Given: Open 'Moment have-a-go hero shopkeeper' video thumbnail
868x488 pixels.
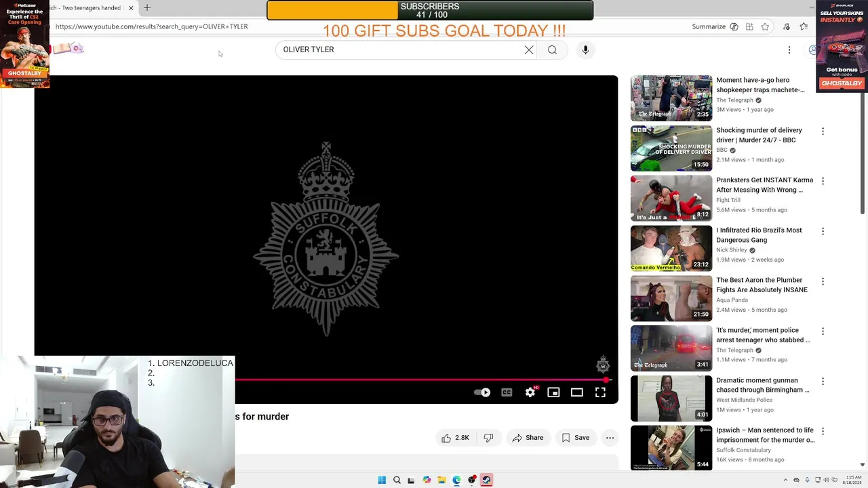Looking at the screenshot, I should tap(671, 98).
